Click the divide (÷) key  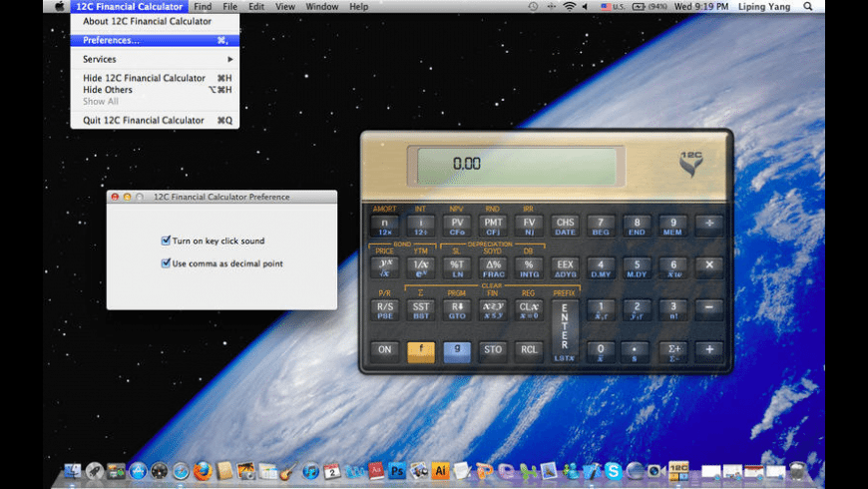point(709,226)
